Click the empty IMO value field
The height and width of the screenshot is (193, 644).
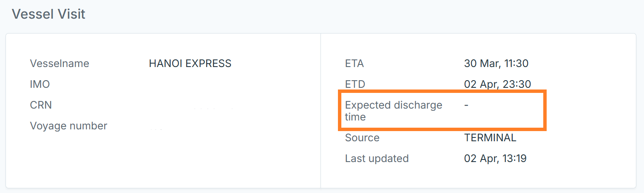(x=190, y=84)
